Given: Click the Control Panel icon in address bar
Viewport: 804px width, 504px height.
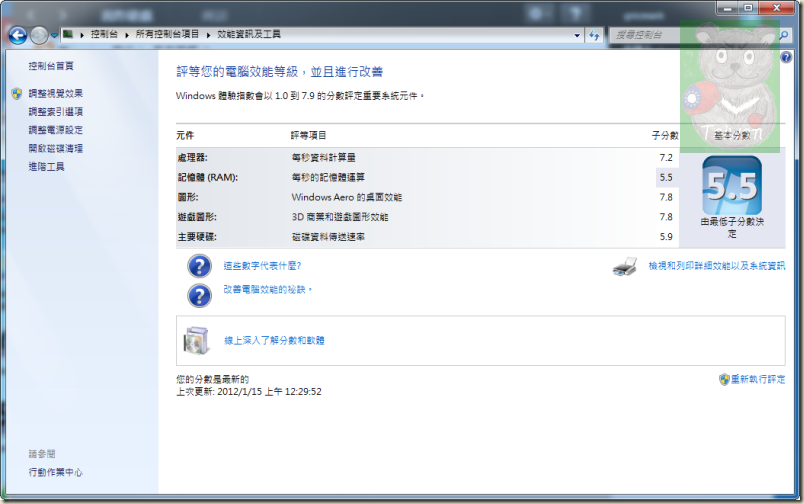Looking at the screenshot, I should [68, 34].
